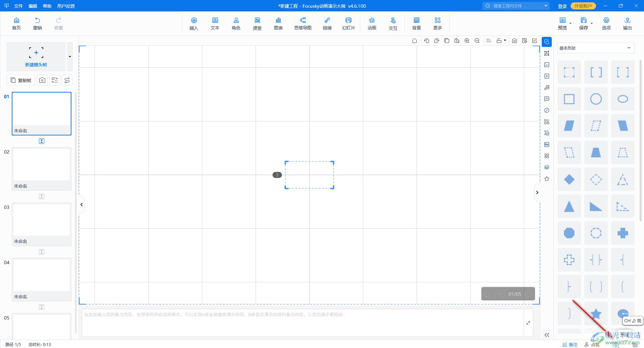The width and height of the screenshot is (644, 348).
Task: Open the 动画 animation editor
Action: (372, 23)
